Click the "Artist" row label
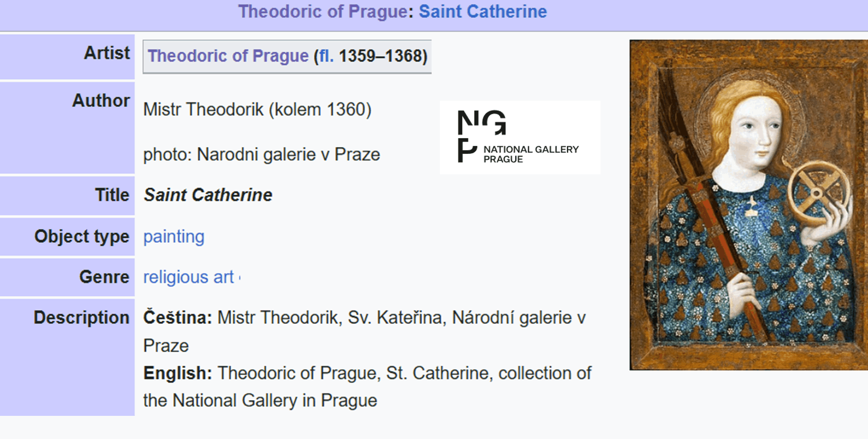 (107, 53)
